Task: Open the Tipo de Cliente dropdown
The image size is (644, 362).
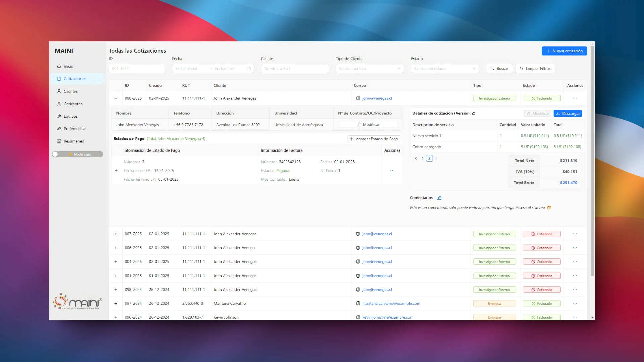Action: click(370, 69)
